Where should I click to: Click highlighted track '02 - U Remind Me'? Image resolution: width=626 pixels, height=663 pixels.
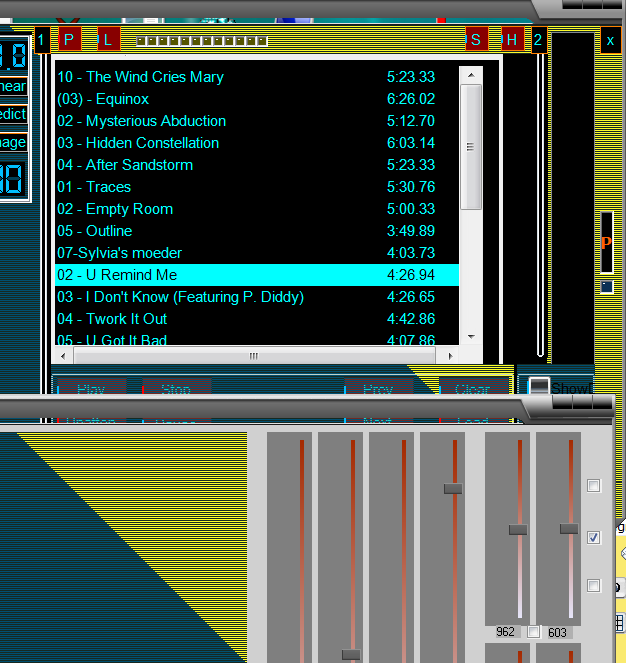pyautogui.click(x=257, y=275)
